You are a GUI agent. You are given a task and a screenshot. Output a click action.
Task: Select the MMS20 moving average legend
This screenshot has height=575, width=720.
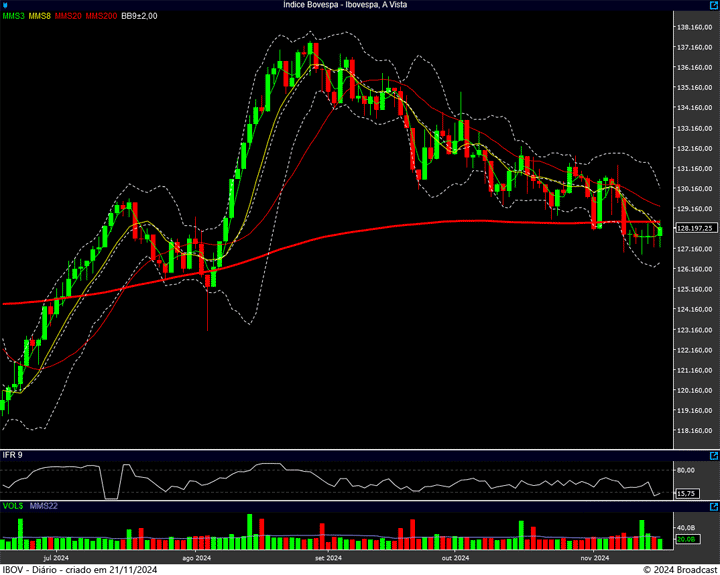pyautogui.click(x=69, y=16)
